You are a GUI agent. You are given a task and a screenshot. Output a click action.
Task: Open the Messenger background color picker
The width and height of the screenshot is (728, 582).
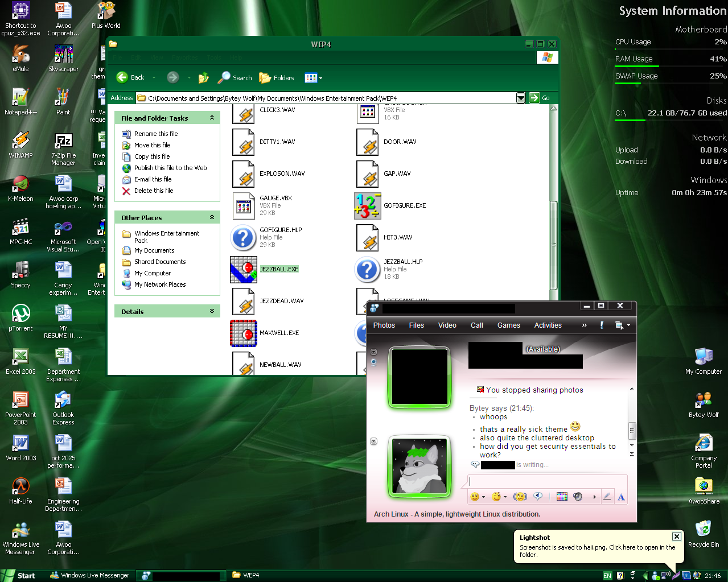click(562, 497)
